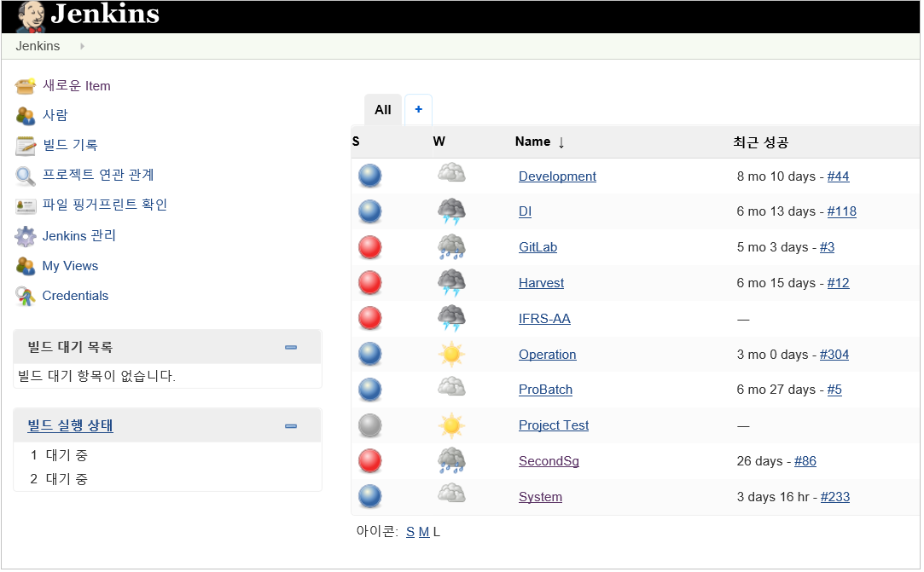924x572 pixels.
Task: Open the Project Test job link
Action: tap(554, 426)
